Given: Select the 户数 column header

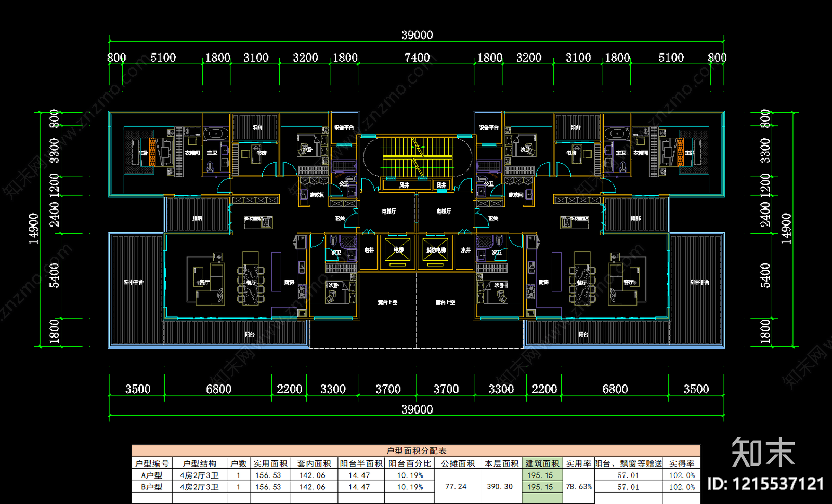Looking at the screenshot, I should pyautogui.click(x=239, y=463).
